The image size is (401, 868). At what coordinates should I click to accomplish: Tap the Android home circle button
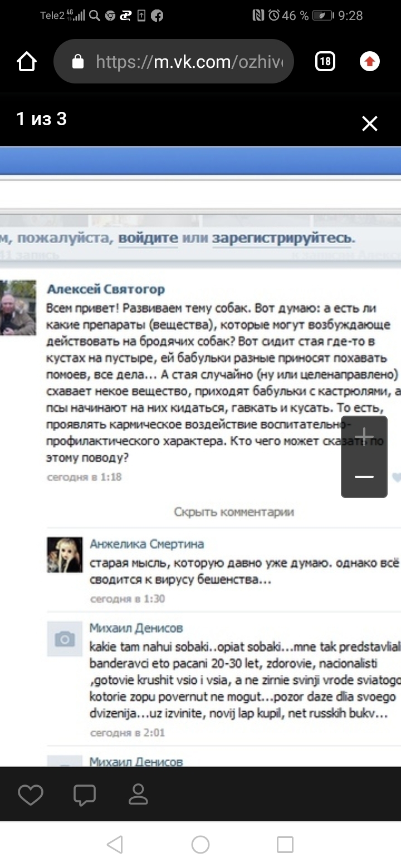click(200, 845)
